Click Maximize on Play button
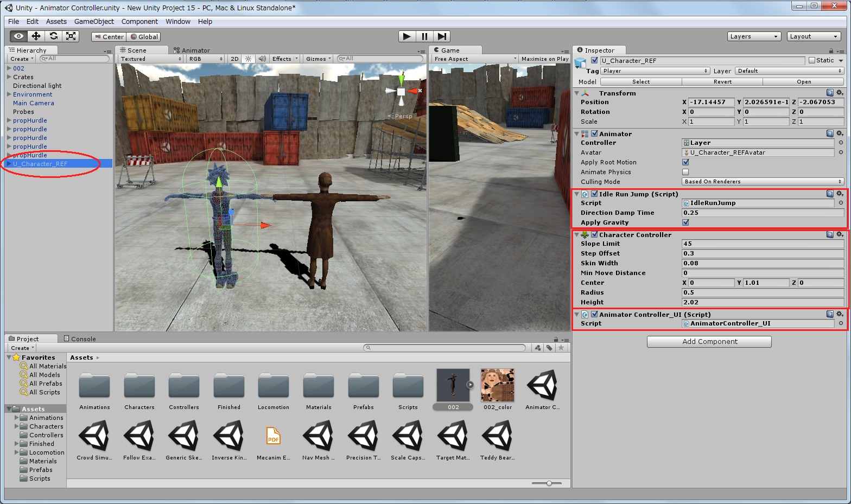 coord(545,59)
